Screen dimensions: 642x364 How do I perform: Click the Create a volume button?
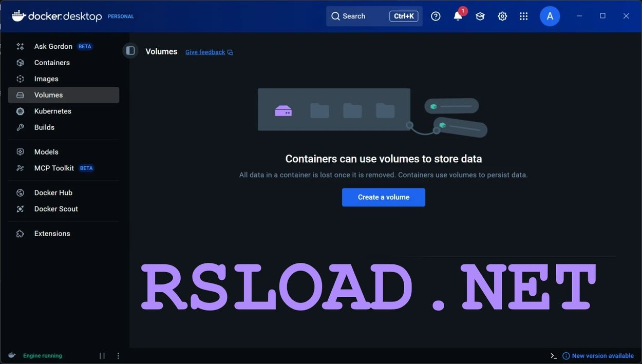[384, 197]
